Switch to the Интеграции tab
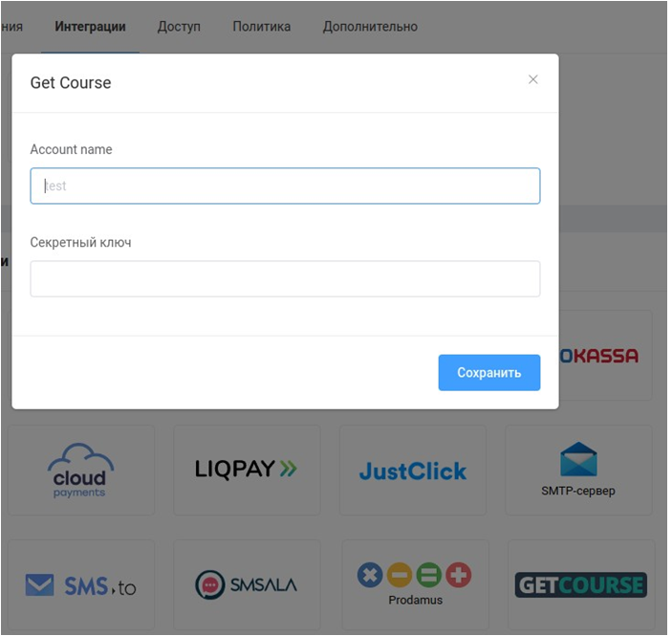 (91, 27)
